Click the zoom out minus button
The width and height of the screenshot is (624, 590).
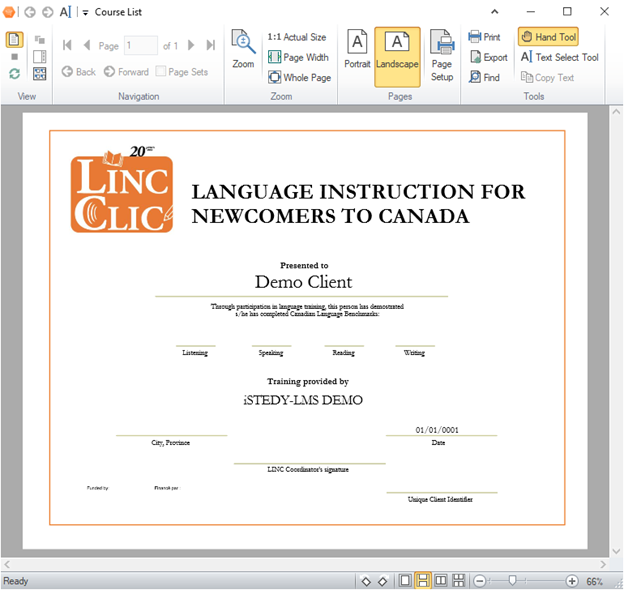(480, 581)
